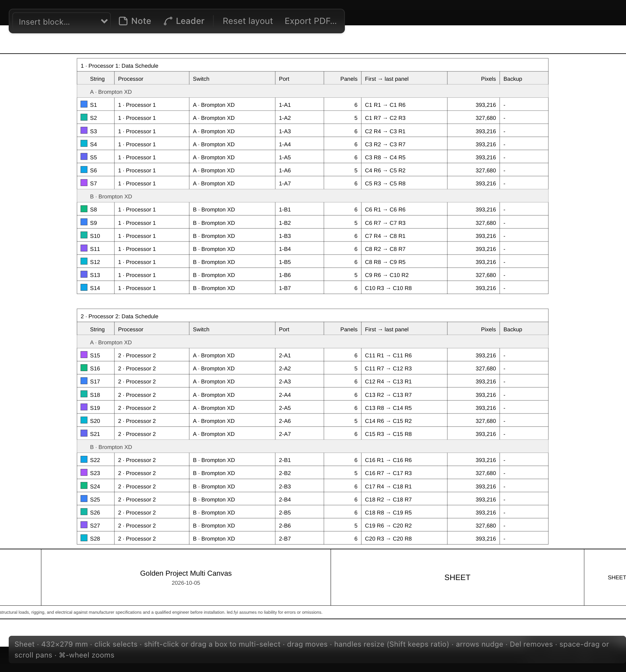Click the 'S19' string label
This screenshot has height=672, width=626.
click(95, 408)
